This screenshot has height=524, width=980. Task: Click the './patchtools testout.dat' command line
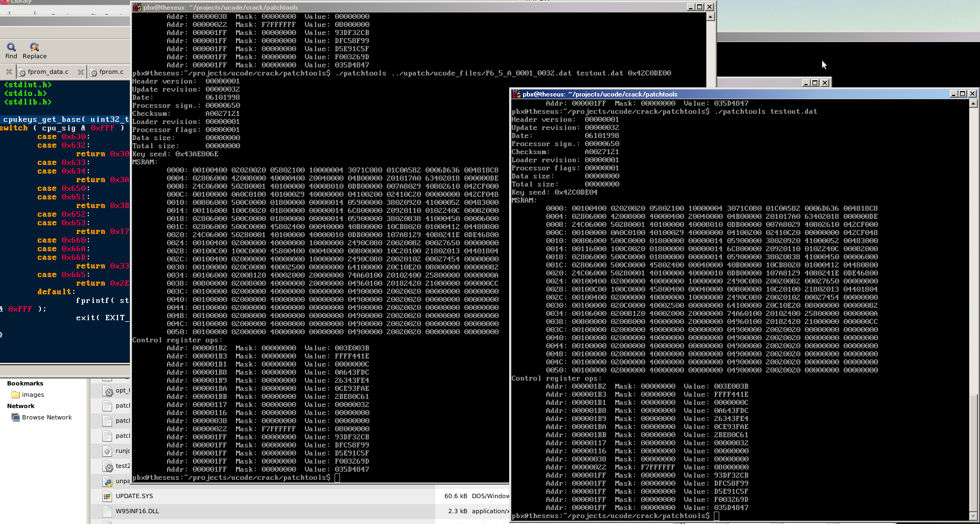click(x=766, y=112)
